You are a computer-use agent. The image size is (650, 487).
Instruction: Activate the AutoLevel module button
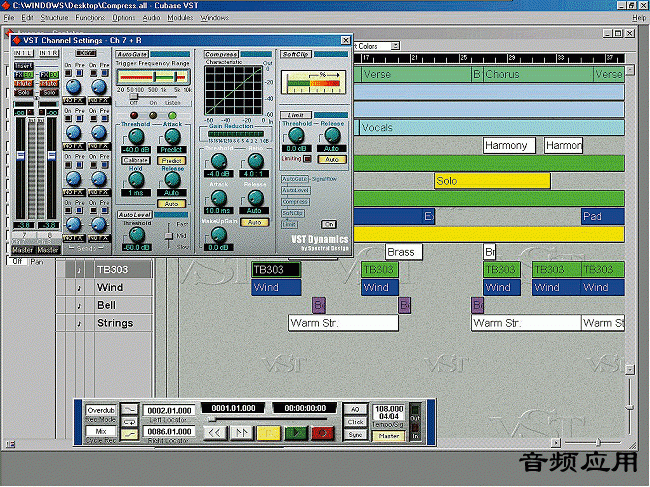coord(135,214)
